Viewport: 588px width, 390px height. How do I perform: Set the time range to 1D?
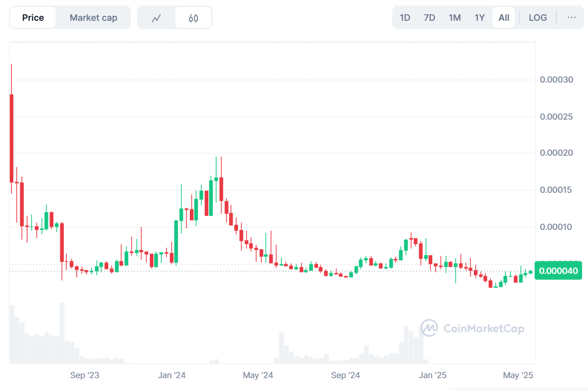(405, 18)
